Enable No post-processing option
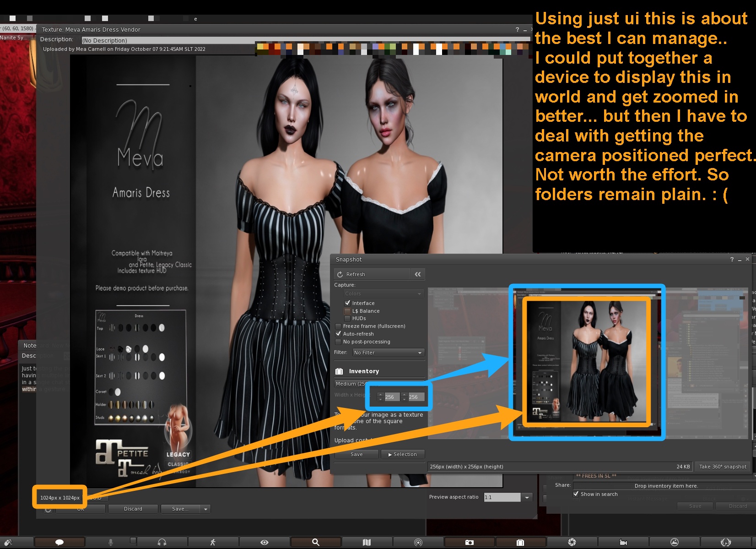Screen dimensions: 756x549 coord(338,342)
